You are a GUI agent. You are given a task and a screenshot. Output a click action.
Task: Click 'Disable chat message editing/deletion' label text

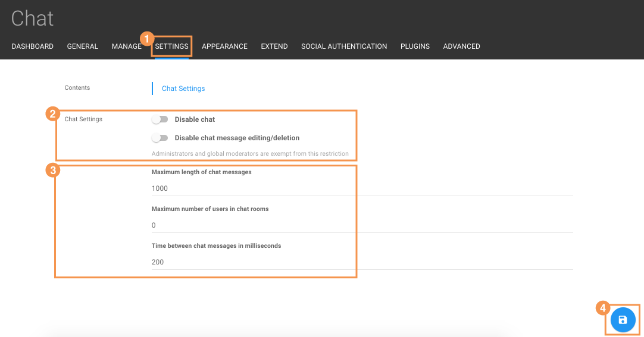click(237, 138)
